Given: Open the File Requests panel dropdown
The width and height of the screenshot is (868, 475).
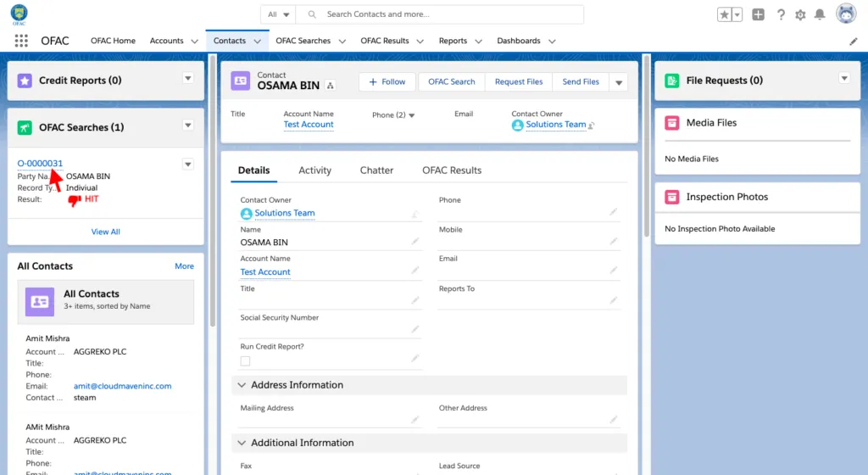Looking at the screenshot, I should pyautogui.click(x=844, y=79).
